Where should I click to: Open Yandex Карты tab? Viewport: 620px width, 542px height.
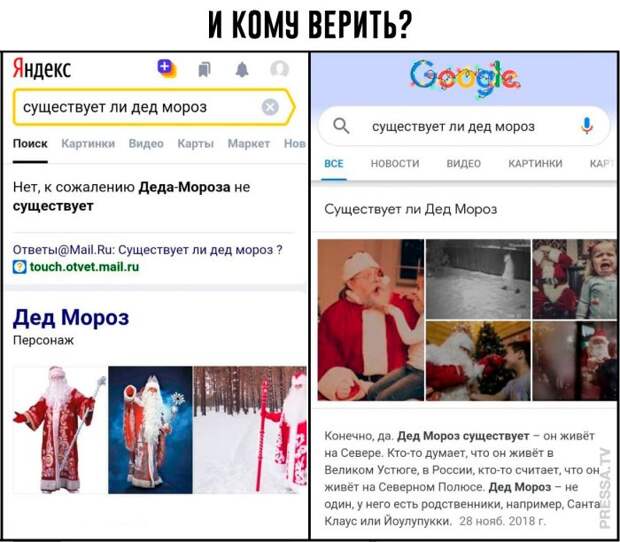195,144
